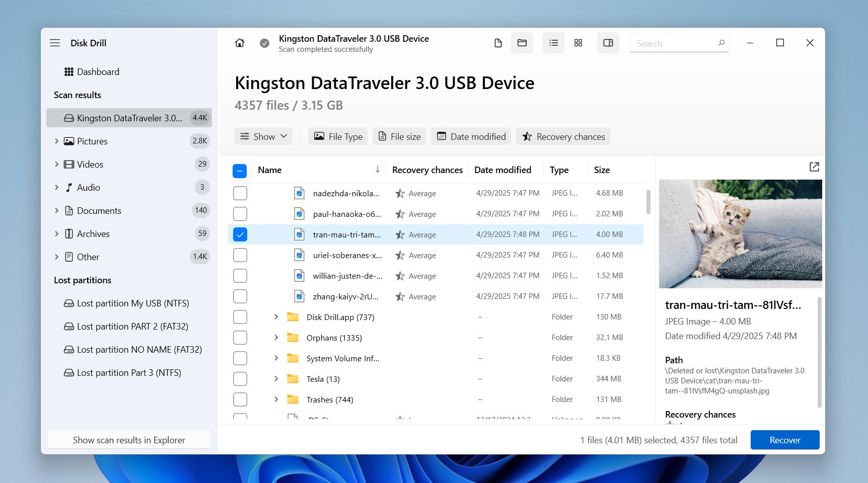Click the file list vertical scrollbar
This screenshot has width=868, height=483.
[x=648, y=202]
